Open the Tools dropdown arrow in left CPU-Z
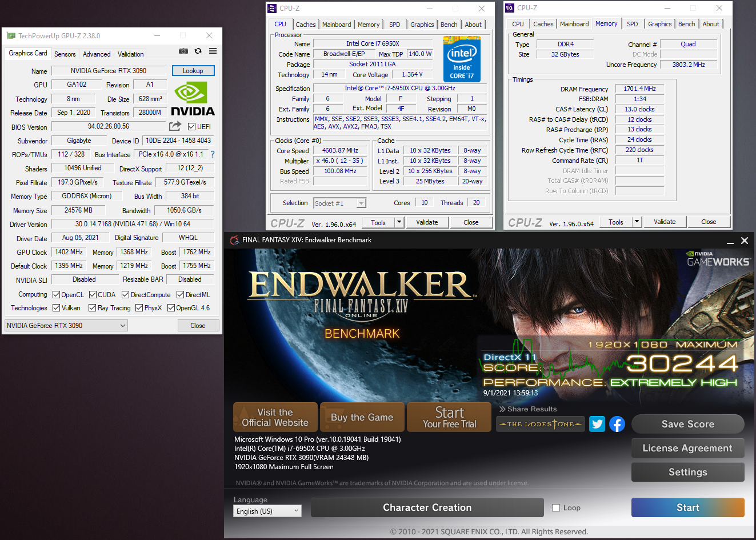Viewport: 756px width, 540px height. coord(399,222)
